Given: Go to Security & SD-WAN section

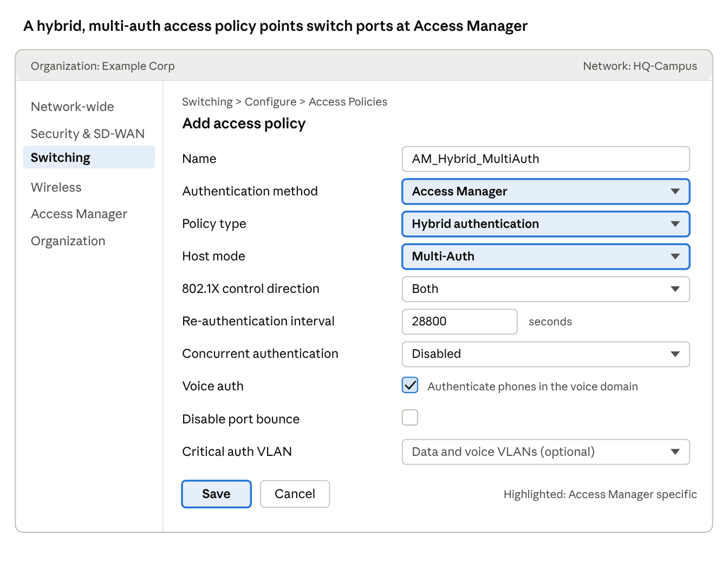Looking at the screenshot, I should (x=88, y=134).
